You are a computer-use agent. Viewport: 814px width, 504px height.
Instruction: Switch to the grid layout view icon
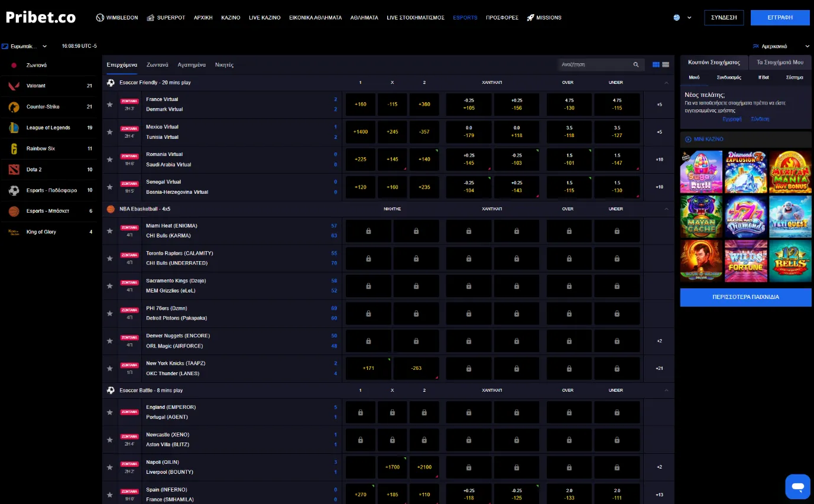[656, 64]
